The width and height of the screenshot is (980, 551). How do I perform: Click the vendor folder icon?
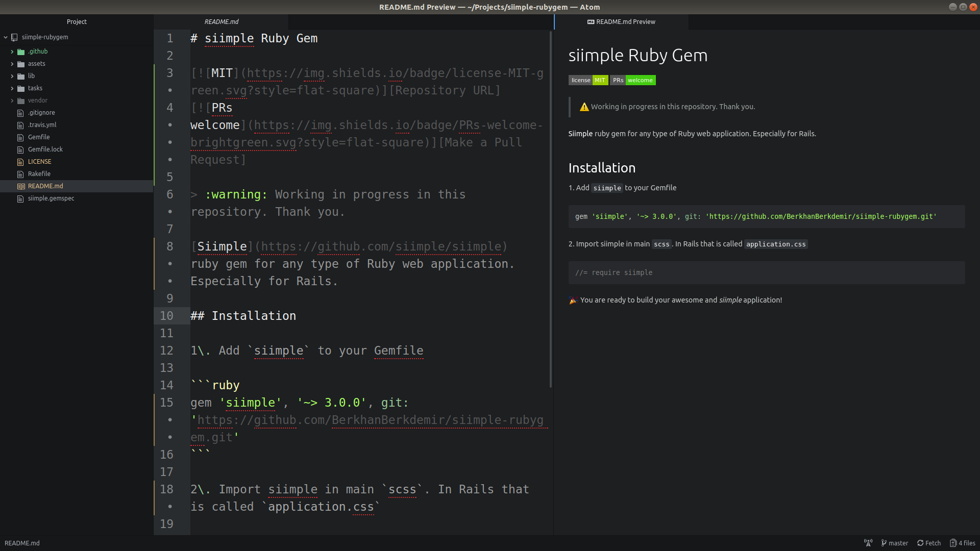21,101
